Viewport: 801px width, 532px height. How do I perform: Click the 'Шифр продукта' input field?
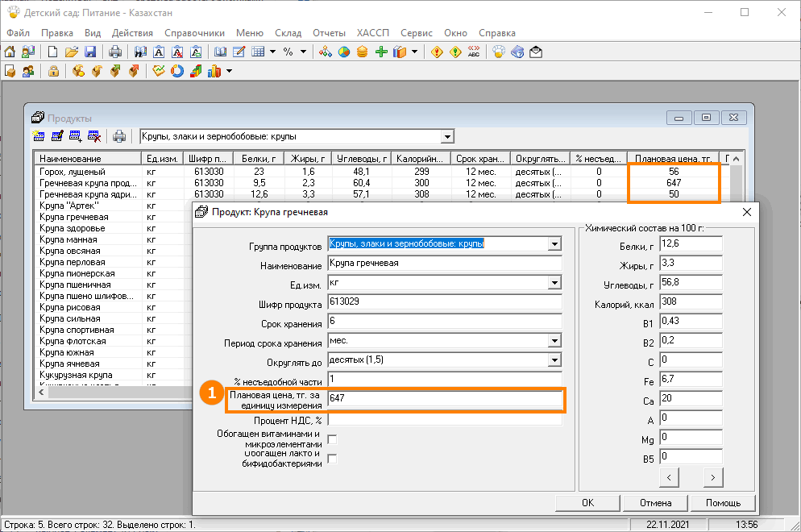coord(445,301)
